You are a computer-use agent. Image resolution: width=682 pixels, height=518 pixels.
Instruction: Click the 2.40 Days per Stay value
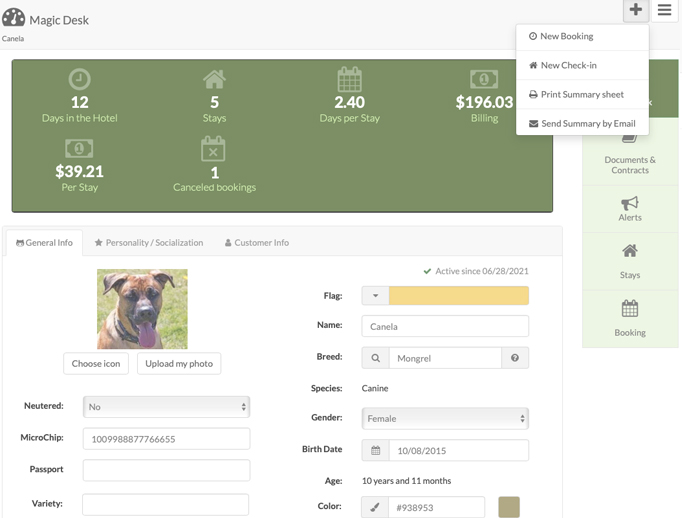tap(350, 102)
